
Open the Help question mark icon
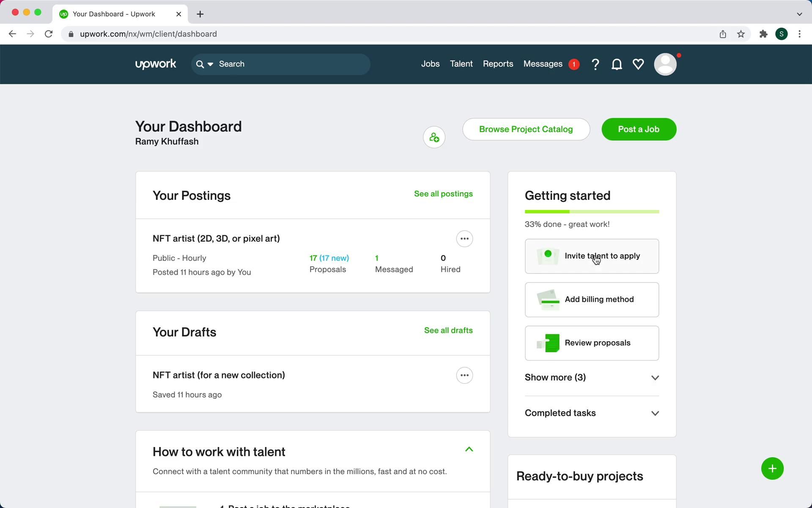pos(595,64)
